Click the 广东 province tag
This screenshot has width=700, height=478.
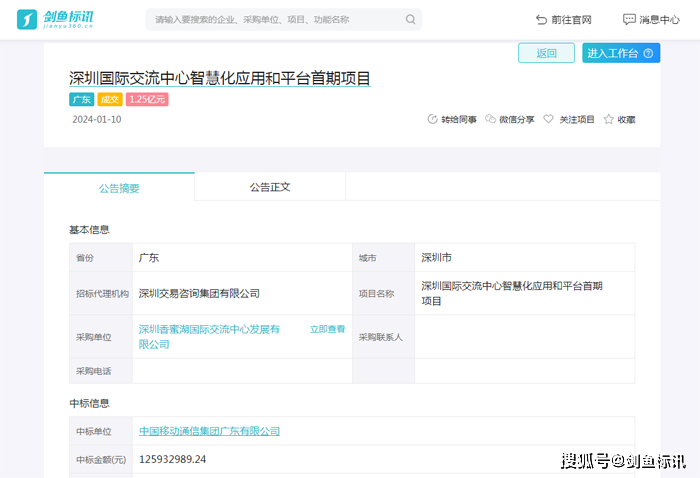(81, 99)
